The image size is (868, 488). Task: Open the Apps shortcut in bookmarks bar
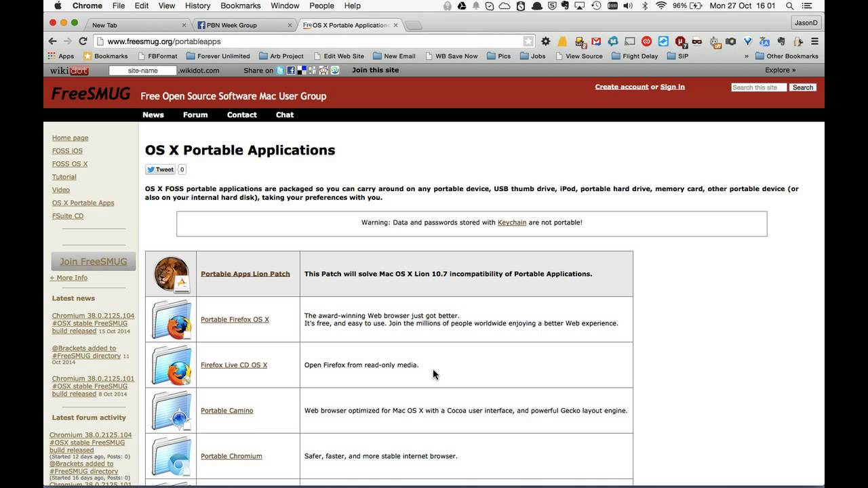60,56
